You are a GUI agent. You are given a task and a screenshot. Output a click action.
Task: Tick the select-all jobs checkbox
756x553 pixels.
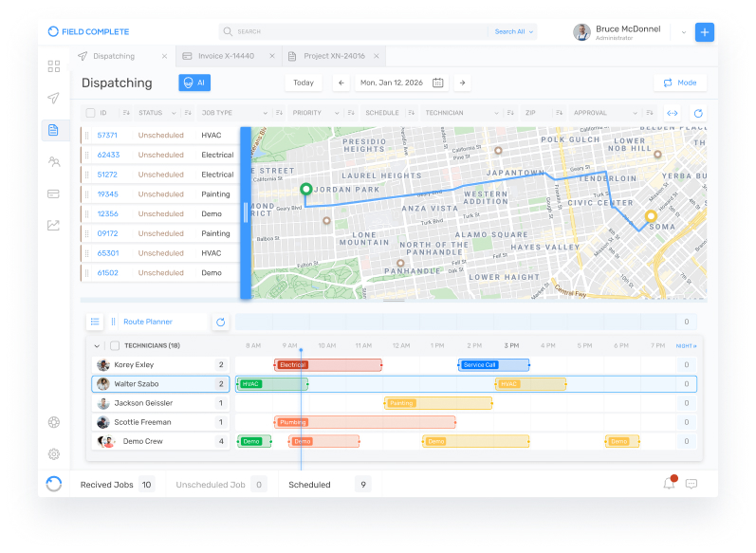tap(90, 113)
